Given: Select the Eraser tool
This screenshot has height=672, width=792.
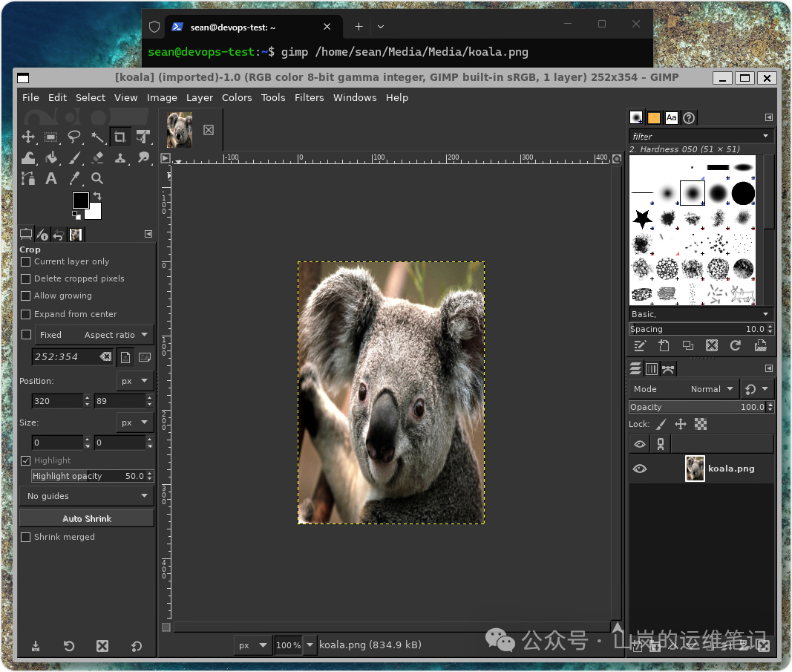Looking at the screenshot, I should tap(97, 157).
